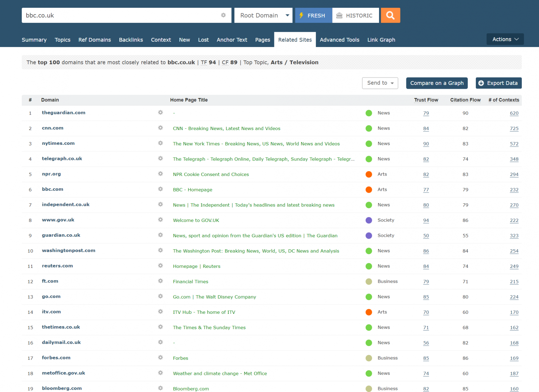The height and width of the screenshot is (392, 539).
Task: Click Trust Flow 85 for forbes.com
Action: [426, 358]
